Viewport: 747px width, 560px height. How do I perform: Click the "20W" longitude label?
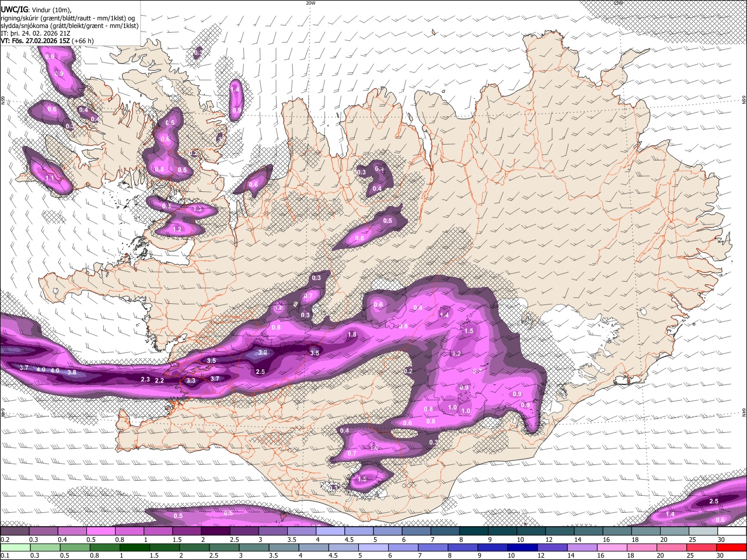pos(310,3)
